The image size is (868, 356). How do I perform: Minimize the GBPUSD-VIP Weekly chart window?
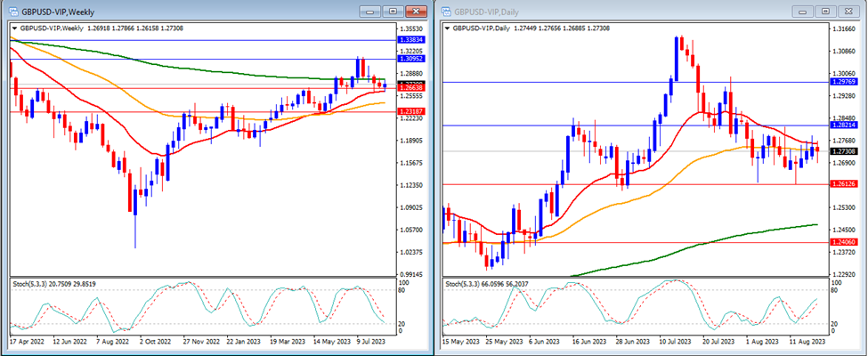(370, 11)
